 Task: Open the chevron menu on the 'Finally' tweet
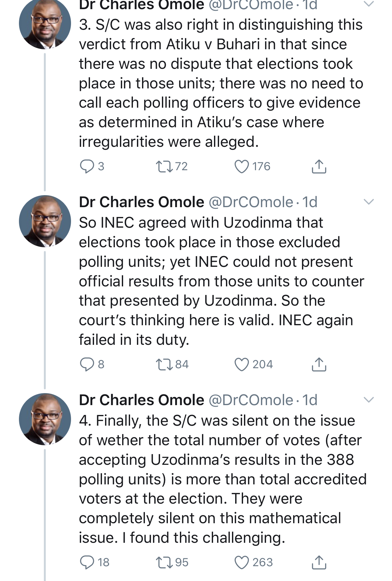[369, 400]
